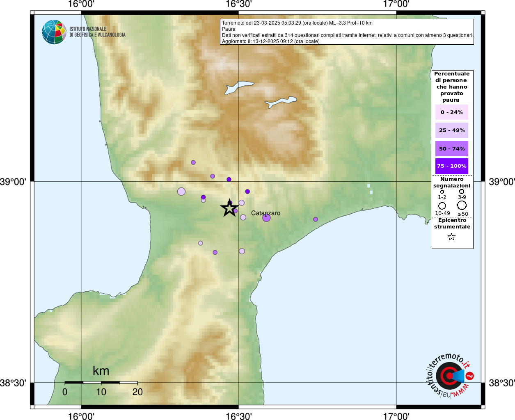Image resolution: width=515 pixels, height=420 pixels.
Task: Click the 0 - 24% legend swatch
Action: (452, 112)
